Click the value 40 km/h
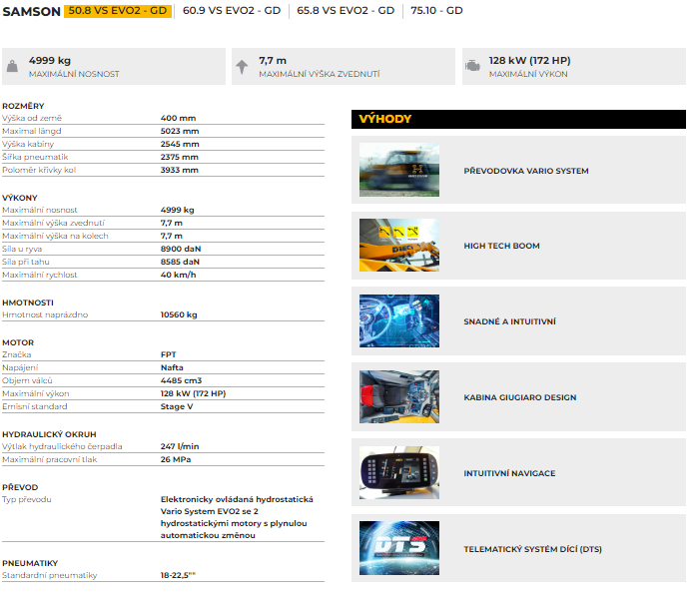Viewport: 700px width, 606px height. point(178,275)
